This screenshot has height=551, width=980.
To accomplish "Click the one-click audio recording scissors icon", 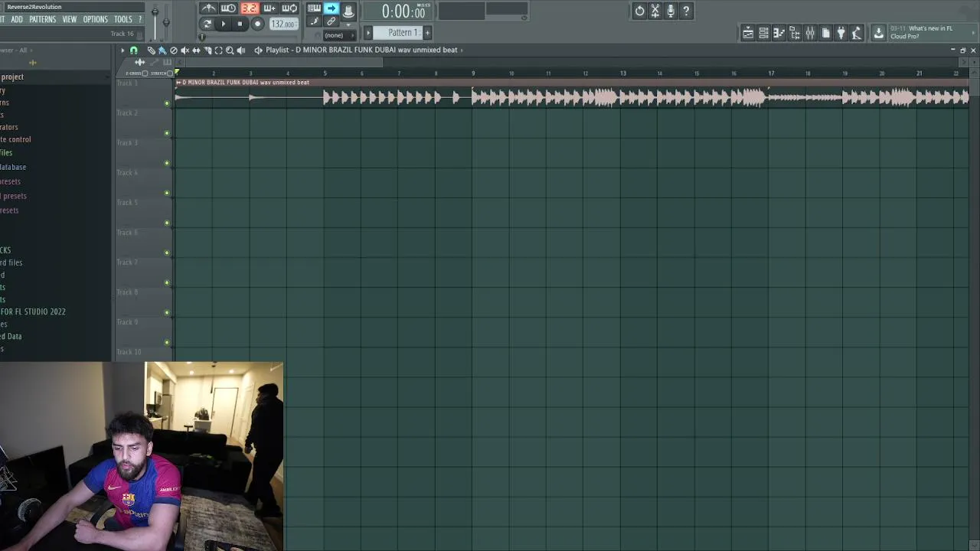I will (655, 11).
